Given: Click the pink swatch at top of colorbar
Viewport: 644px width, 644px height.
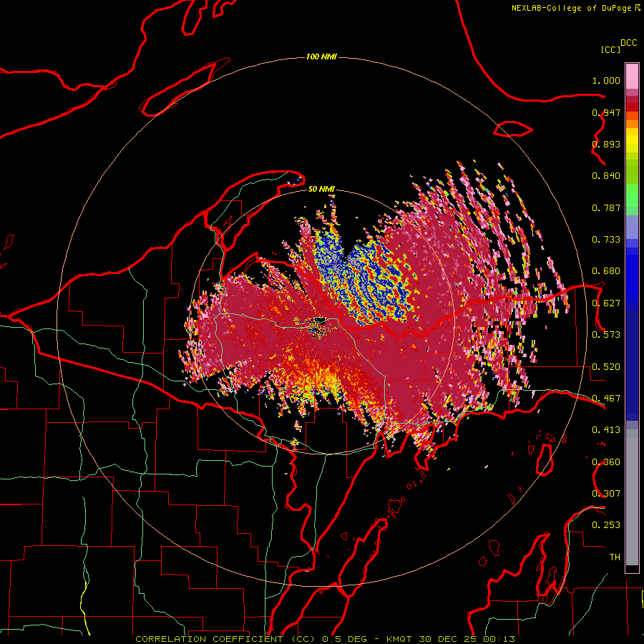Looking at the screenshot, I should pos(632,77).
